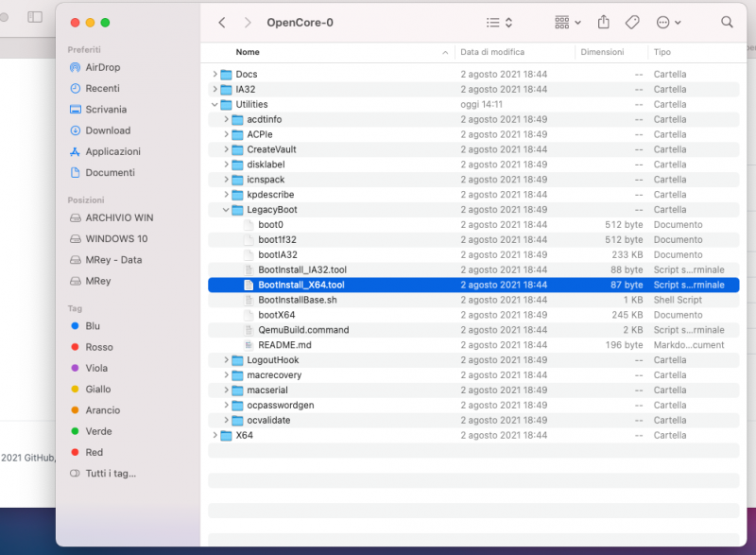Screen dimensions: 756x555
Task: Expand the X64 folder
Action: coord(215,435)
